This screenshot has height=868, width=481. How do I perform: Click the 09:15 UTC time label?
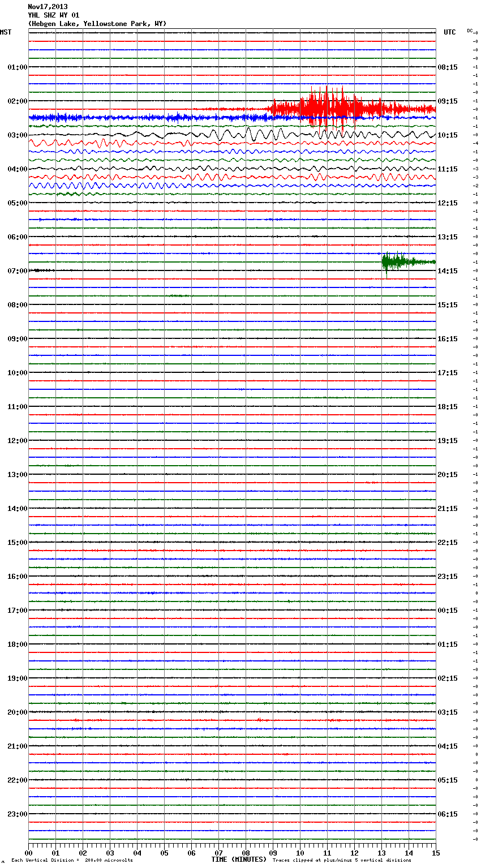[x=448, y=101]
